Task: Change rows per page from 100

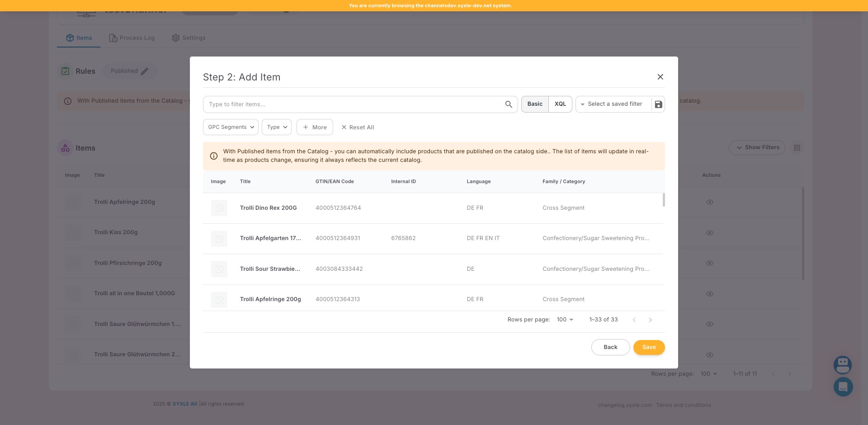Action: [565, 320]
